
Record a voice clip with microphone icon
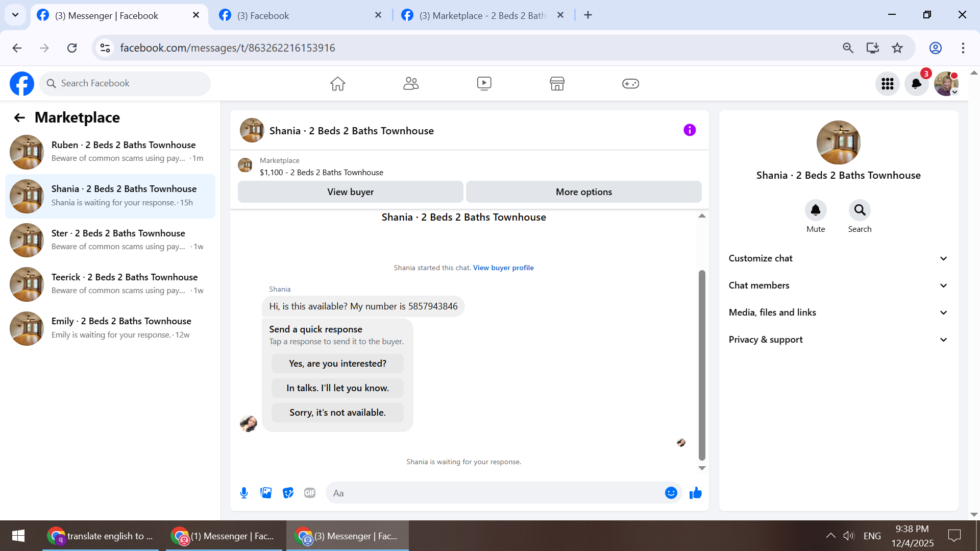[x=244, y=493]
